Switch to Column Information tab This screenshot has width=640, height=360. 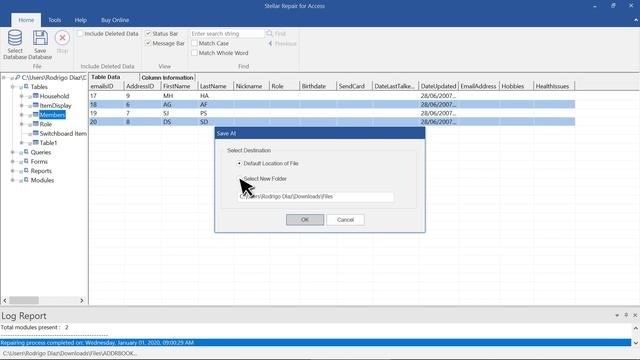click(167, 78)
